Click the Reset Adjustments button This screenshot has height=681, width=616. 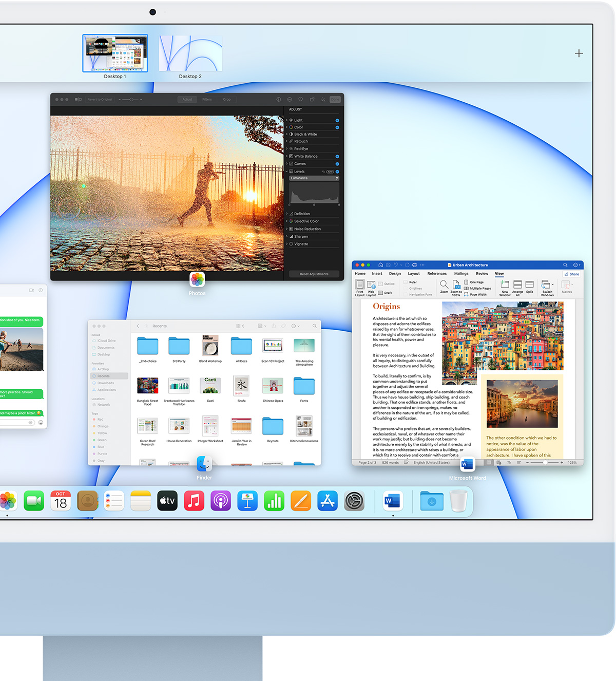(x=314, y=274)
